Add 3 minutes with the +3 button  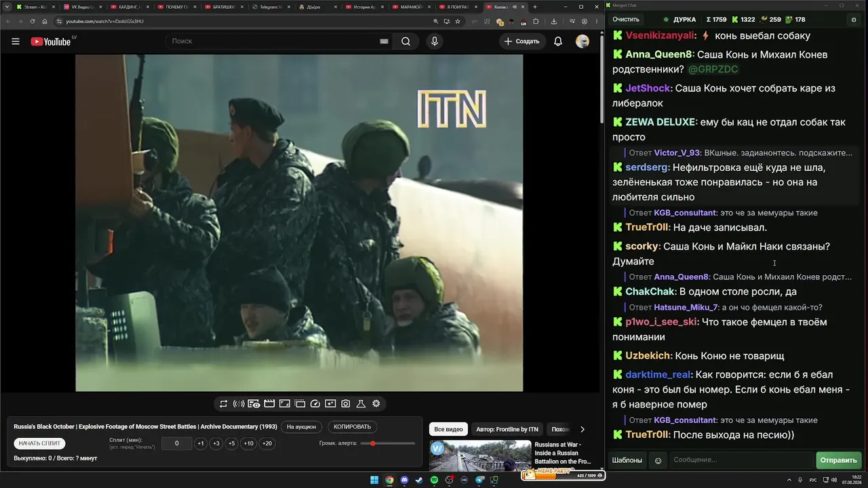[x=216, y=443]
